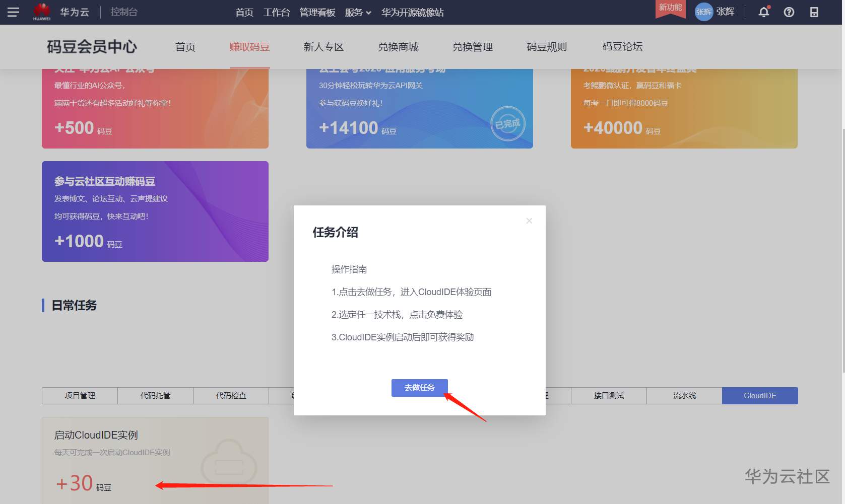Open 控制台 link in header
Screen dimensions: 845x504
[124, 12]
